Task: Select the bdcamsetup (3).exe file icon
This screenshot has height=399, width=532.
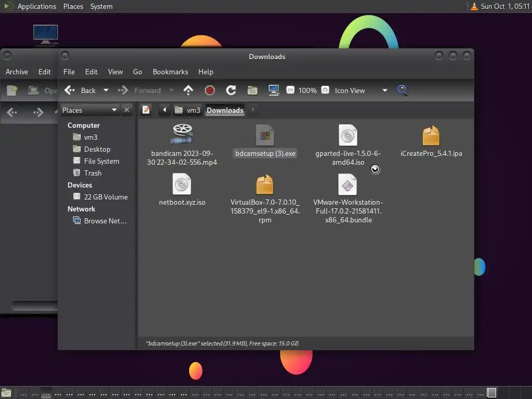Action: tap(265, 135)
